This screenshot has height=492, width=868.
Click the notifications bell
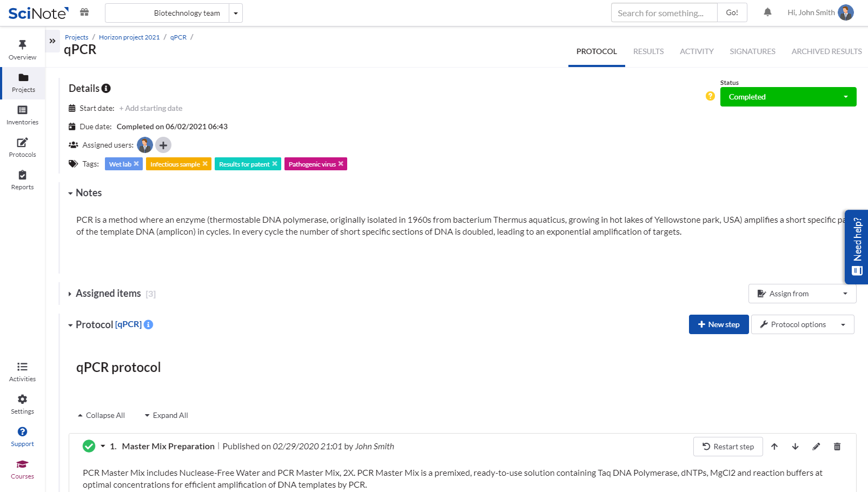[767, 12]
